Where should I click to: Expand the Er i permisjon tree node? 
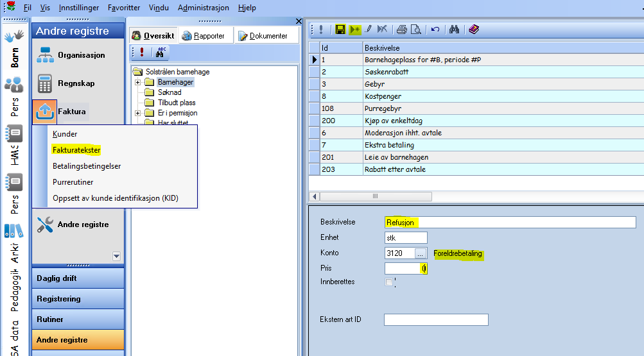pyautogui.click(x=137, y=113)
